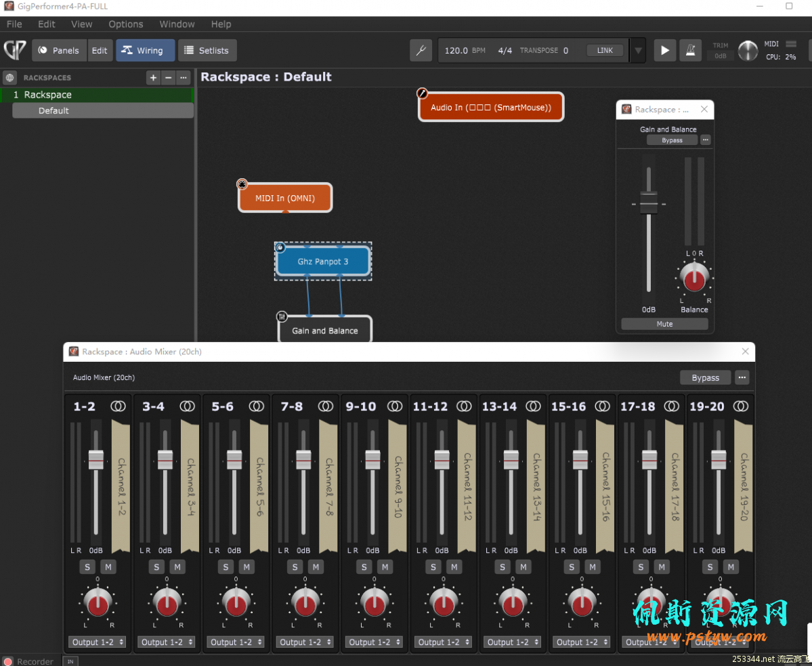The image size is (812, 666).
Task: Open the Help menu
Action: click(x=221, y=24)
